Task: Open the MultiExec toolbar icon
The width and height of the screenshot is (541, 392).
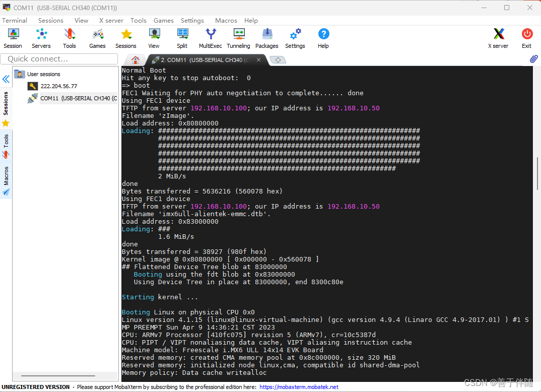Action: pyautogui.click(x=211, y=38)
